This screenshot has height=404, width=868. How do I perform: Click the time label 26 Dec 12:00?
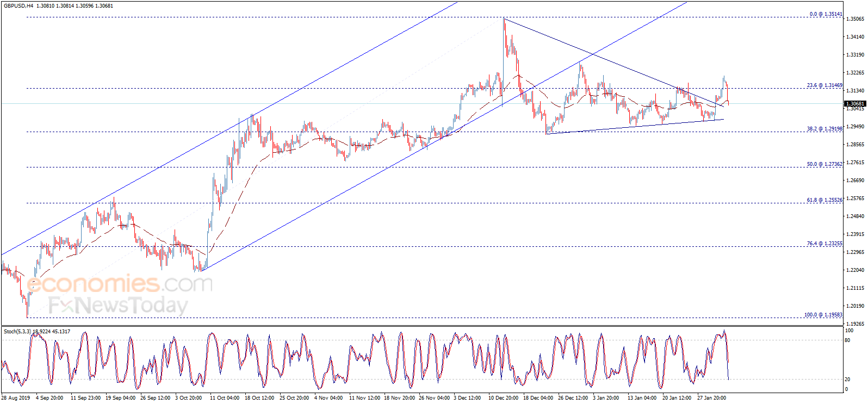pos(573,398)
